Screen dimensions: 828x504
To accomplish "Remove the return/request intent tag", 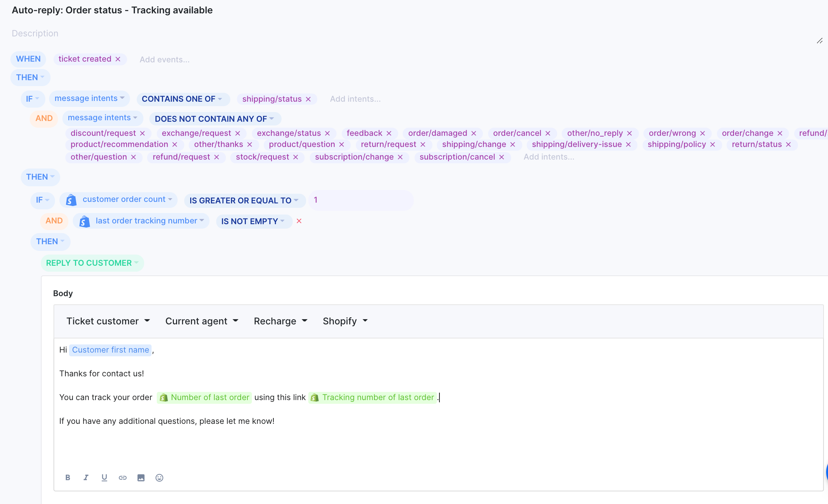I will coord(423,144).
